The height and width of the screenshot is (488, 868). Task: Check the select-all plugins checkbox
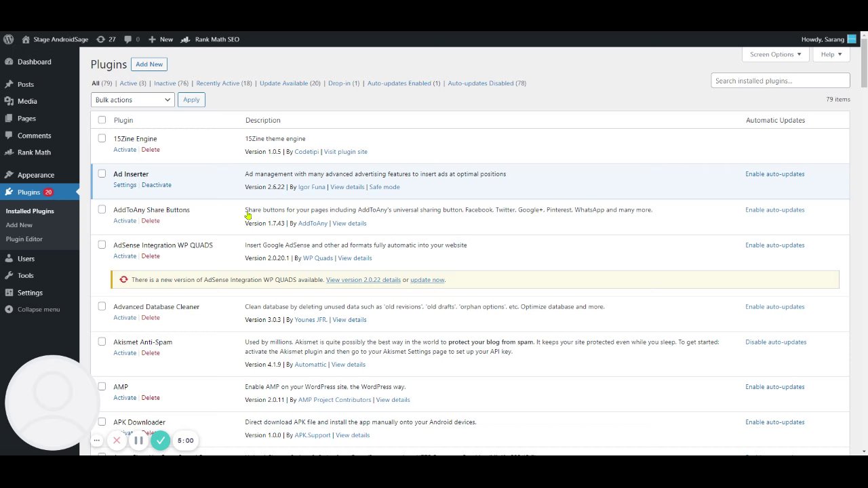coord(102,120)
